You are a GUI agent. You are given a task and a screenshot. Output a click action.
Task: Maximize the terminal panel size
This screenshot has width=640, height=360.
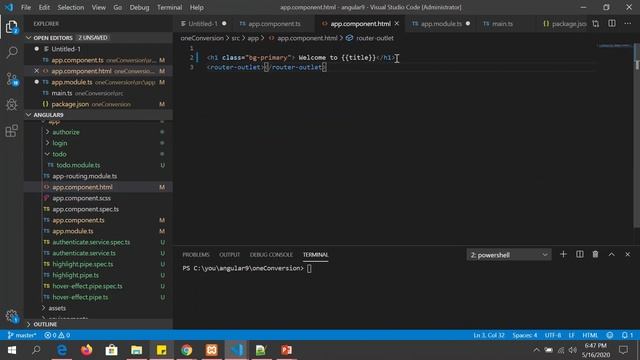coord(611,254)
